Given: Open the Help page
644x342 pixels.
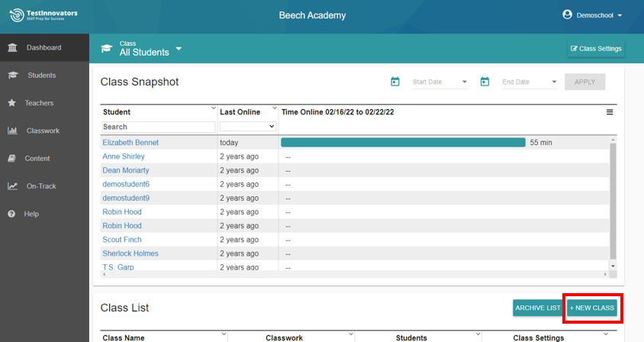Looking at the screenshot, I should (x=44, y=214).
